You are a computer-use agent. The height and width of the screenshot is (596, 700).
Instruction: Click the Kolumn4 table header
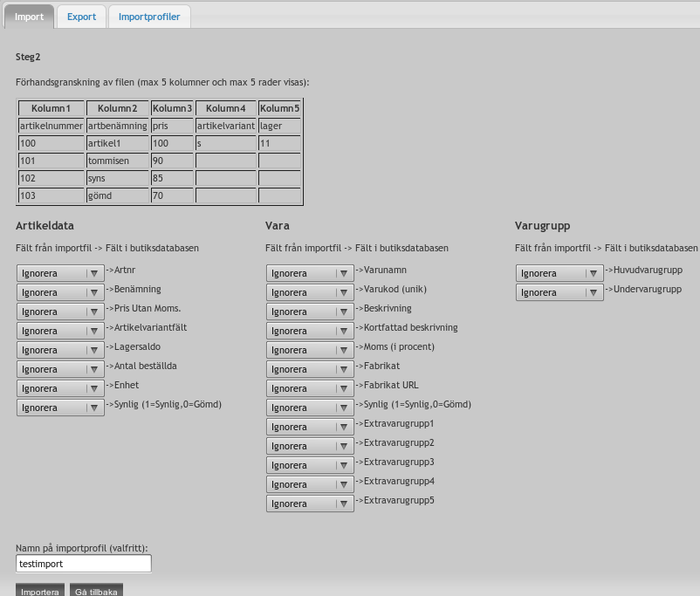[x=226, y=108]
